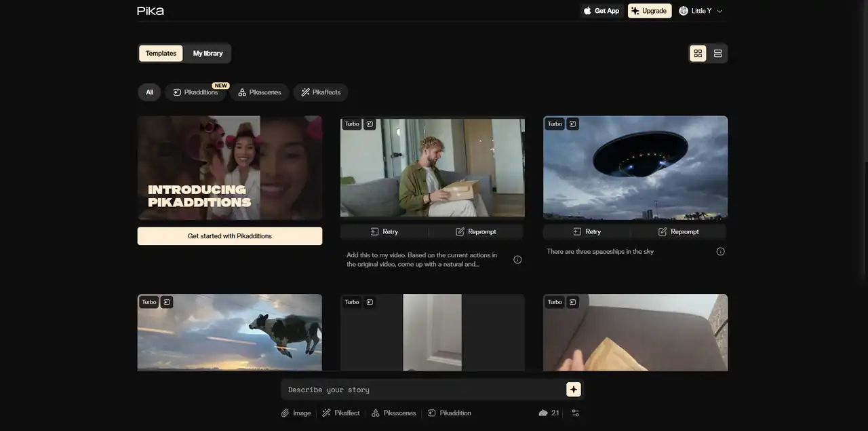Select the All filter chip
The height and width of the screenshot is (431, 868).
tap(149, 92)
